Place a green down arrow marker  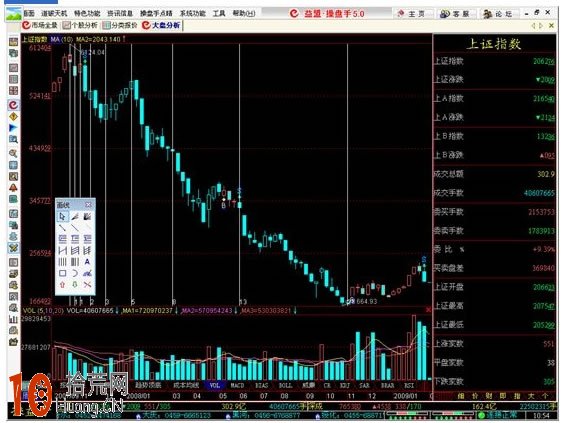75,285
